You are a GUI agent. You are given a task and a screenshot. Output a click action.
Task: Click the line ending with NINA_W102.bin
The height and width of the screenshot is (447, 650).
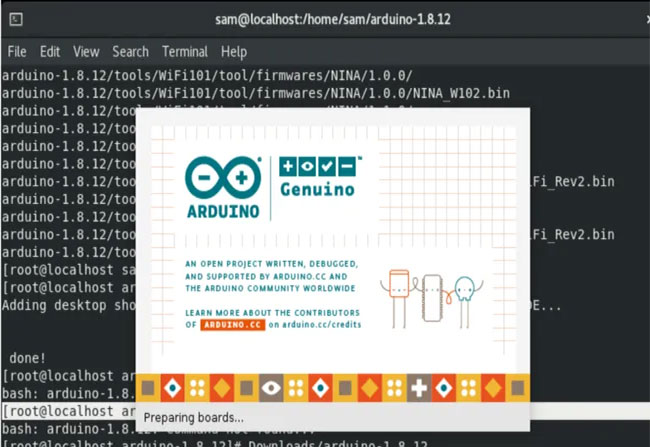click(x=256, y=93)
